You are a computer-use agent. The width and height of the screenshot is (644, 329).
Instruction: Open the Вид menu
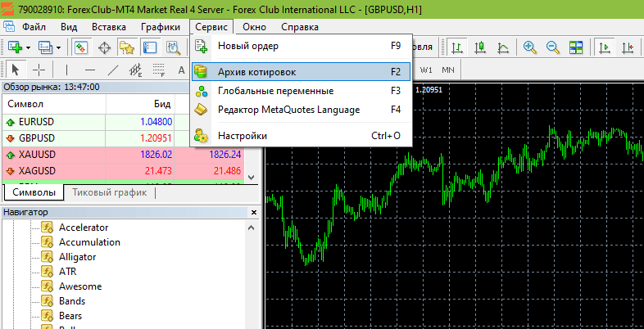(x=69, y=27)
